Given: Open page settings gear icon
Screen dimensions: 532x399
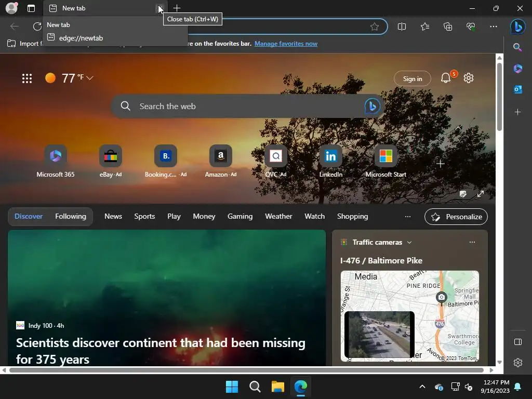Looking at the screenshot, I should pyautogui.click(x=469, y=78).
